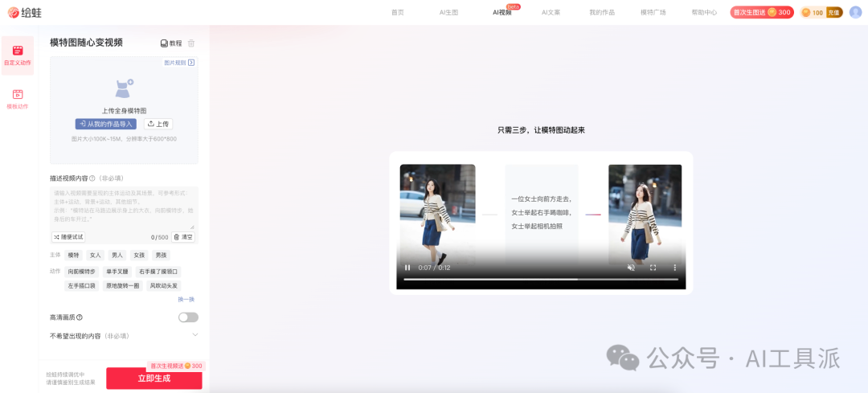
Task: Select the 女人 subject tag
Action: [95, 256]
